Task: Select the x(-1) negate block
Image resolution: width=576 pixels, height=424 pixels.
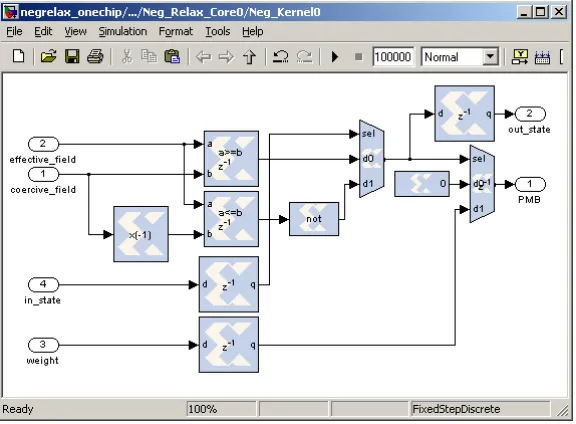Action: pyautogui.click(x=141, y=234)
